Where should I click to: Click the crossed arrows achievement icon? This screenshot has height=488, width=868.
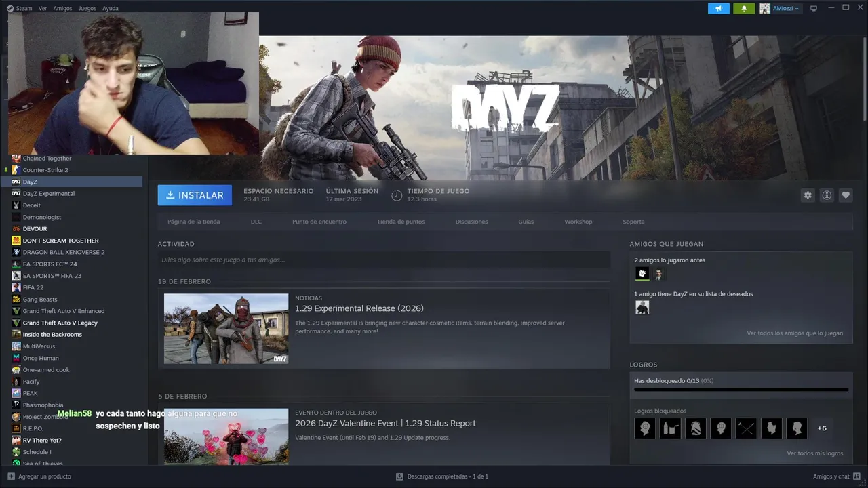coord(746,428)
